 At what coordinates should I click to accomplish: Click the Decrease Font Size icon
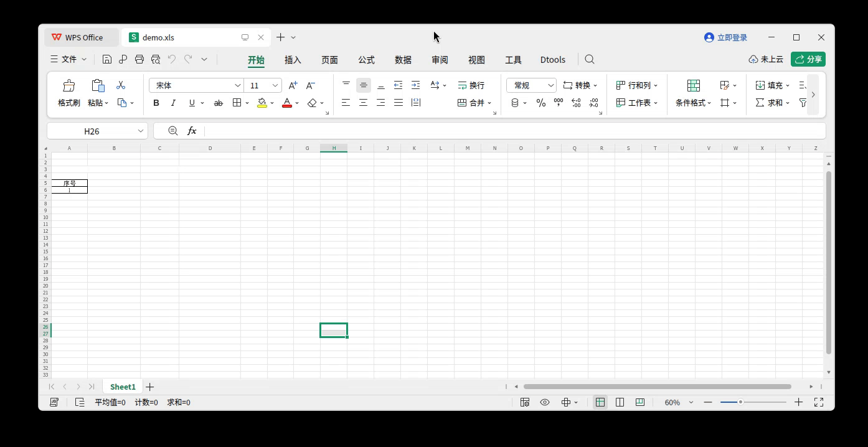(x=311, y=85)
